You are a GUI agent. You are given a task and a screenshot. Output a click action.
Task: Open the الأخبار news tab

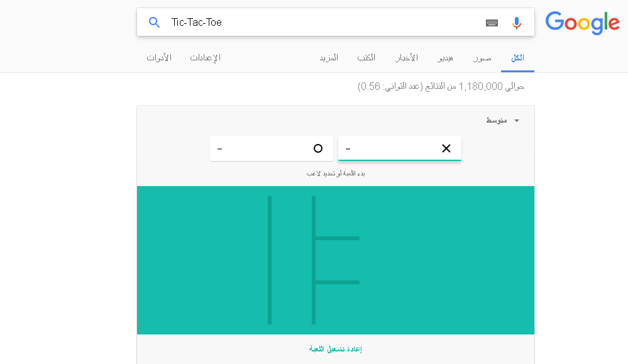[x=407, y=58]
